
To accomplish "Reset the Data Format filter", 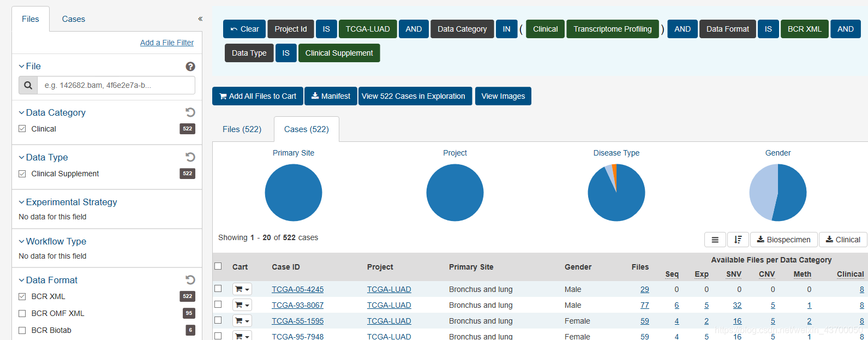I will 190,280.
